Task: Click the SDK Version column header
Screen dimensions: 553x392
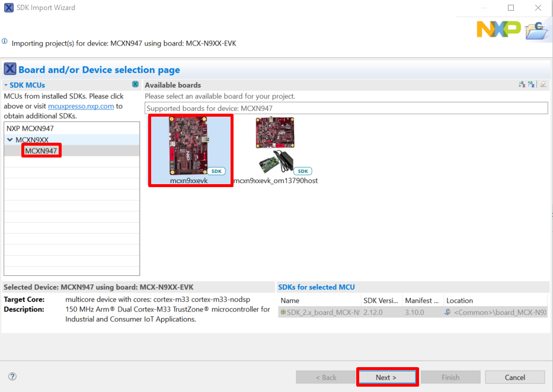Action: (x=381, y=301)
